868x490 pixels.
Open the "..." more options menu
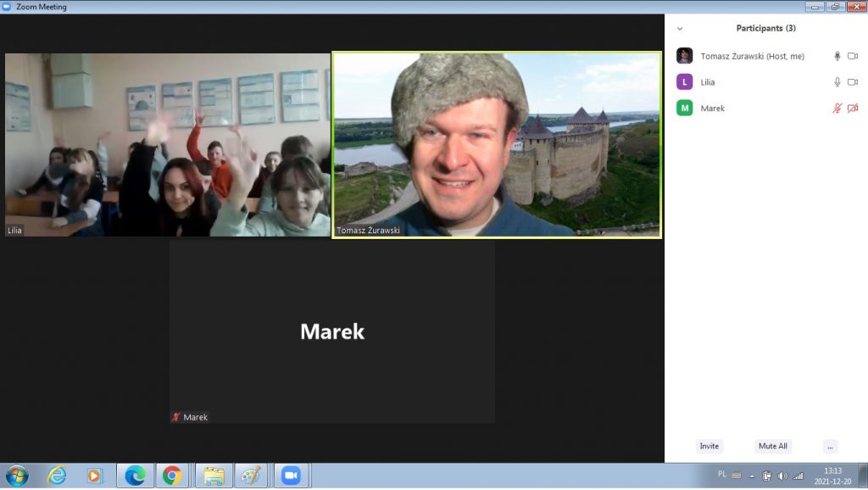[x=830, y=446]
